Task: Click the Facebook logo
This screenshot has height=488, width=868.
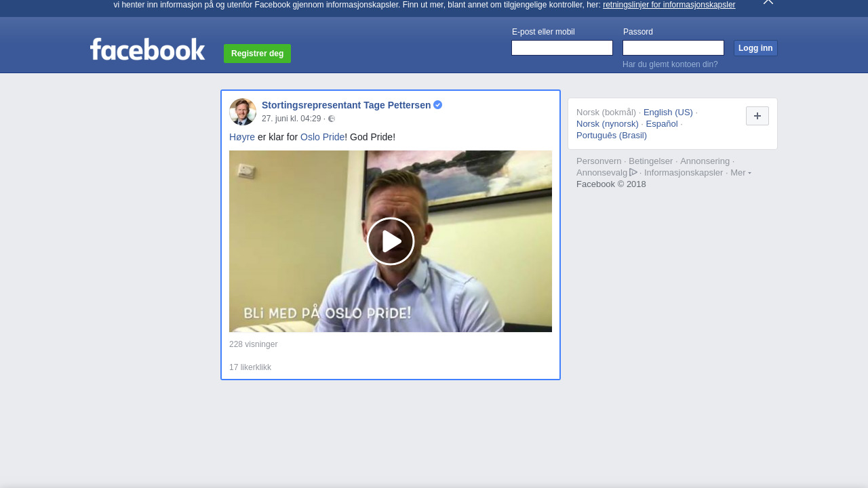Action: tap(147, 49)
